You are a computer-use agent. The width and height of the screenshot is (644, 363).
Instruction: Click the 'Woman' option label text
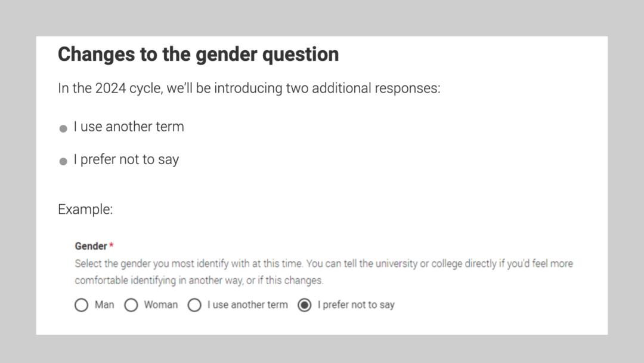click(160, 304)
